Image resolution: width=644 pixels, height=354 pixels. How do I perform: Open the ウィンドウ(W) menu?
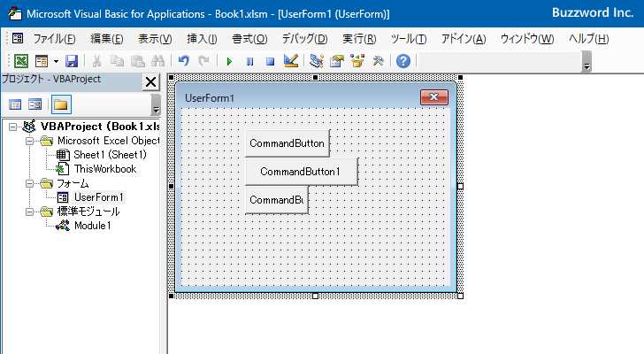527,39
